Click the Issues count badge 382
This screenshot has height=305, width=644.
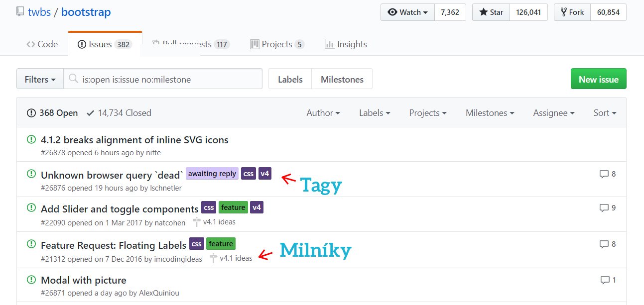point(123,44)
